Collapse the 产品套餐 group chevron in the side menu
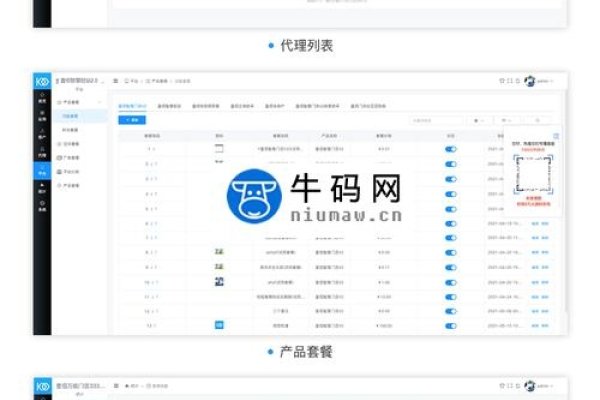Viewport: 600px width, 400px height. coord(100,102)
